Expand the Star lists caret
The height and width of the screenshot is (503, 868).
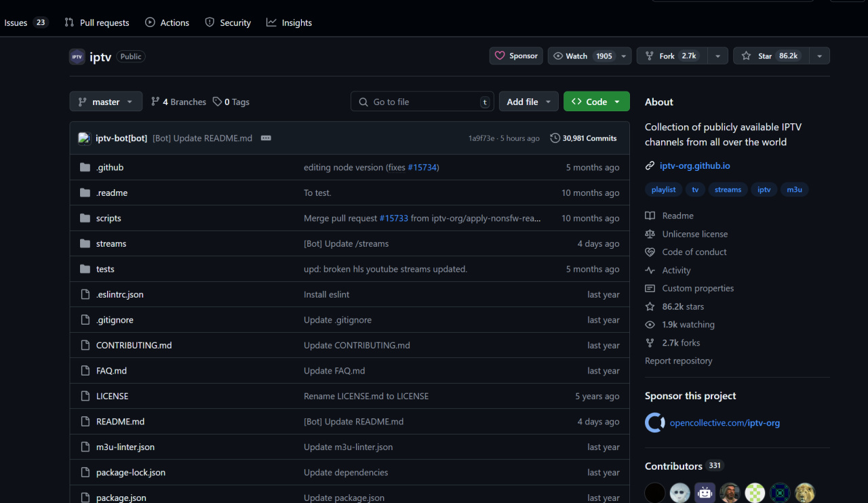coord(819,56)
